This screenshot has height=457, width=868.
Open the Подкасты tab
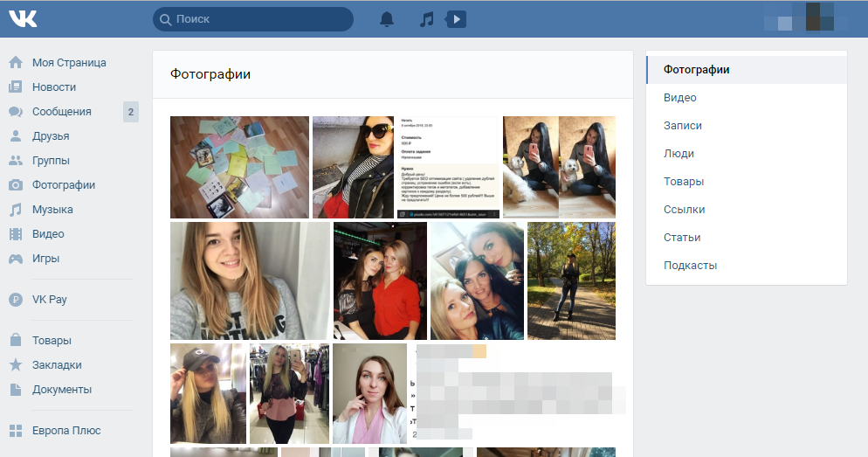tap(690, 266)
